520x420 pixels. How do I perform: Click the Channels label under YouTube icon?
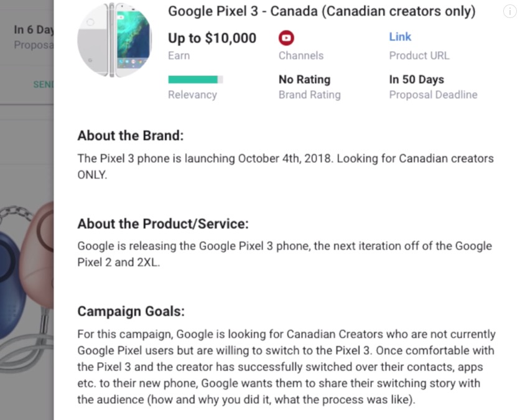click(301, 55)
